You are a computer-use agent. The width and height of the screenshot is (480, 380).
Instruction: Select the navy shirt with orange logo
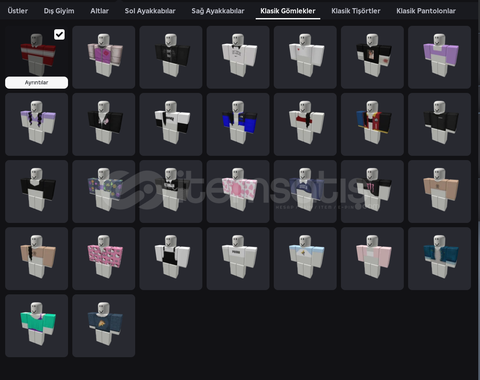pyautogui.click(x=104, y=326)
